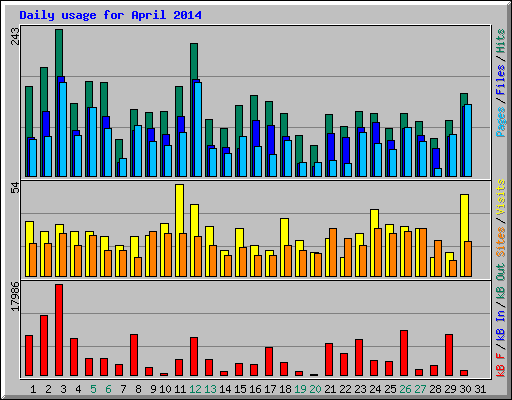Click the 'kB F' legend label
Screen dimensions: 512x400
[500, 365]
